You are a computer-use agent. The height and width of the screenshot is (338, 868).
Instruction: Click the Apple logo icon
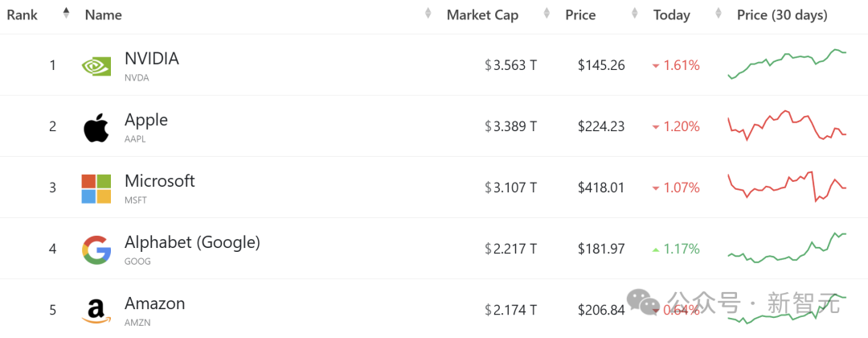[x=96, y=127]
